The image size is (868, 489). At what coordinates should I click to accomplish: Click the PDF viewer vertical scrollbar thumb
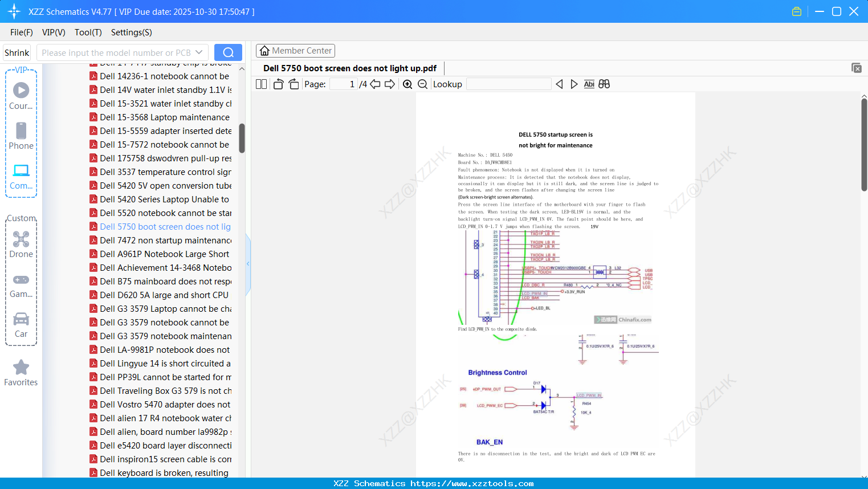(864, 145)
